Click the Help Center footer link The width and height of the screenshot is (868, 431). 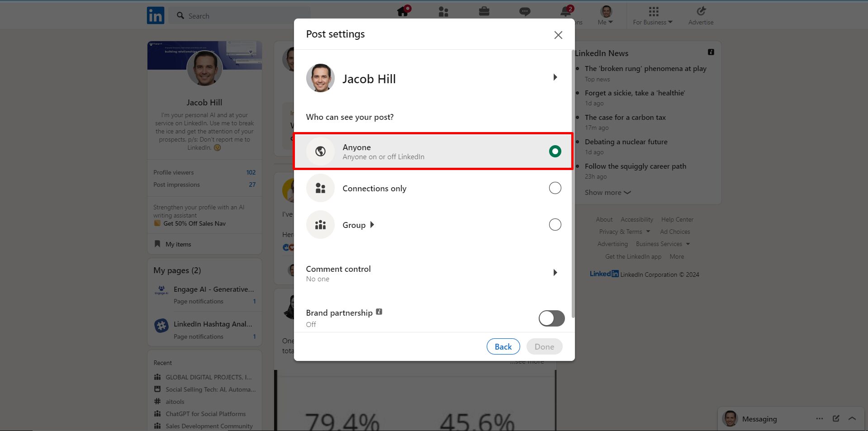[677, 219]
